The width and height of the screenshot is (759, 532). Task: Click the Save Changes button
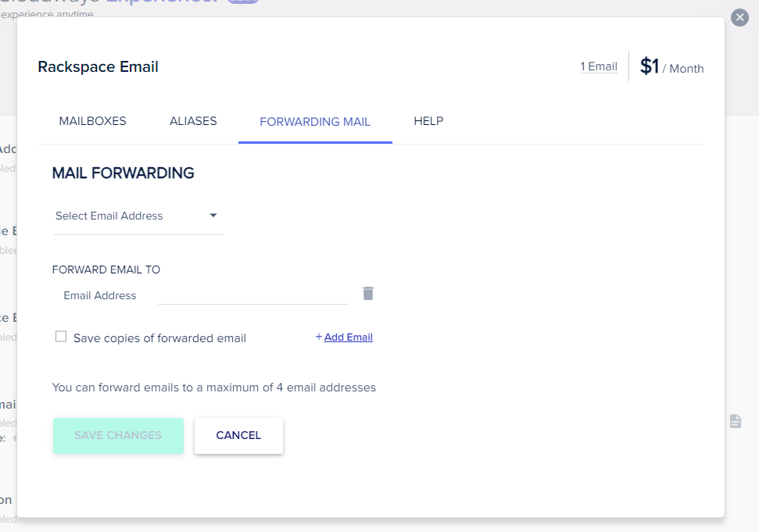tap(118, 436)
